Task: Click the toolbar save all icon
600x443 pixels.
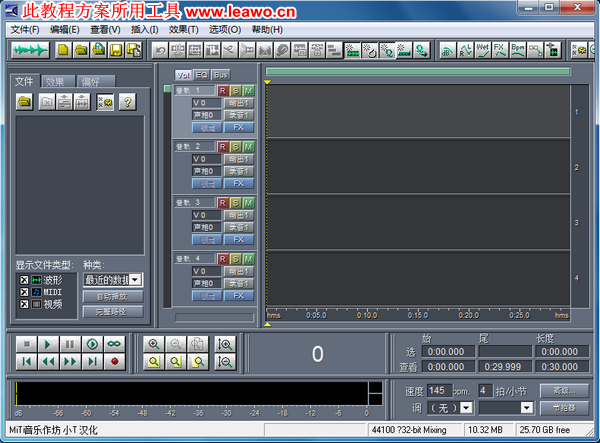Action: [x=134, y=50]
